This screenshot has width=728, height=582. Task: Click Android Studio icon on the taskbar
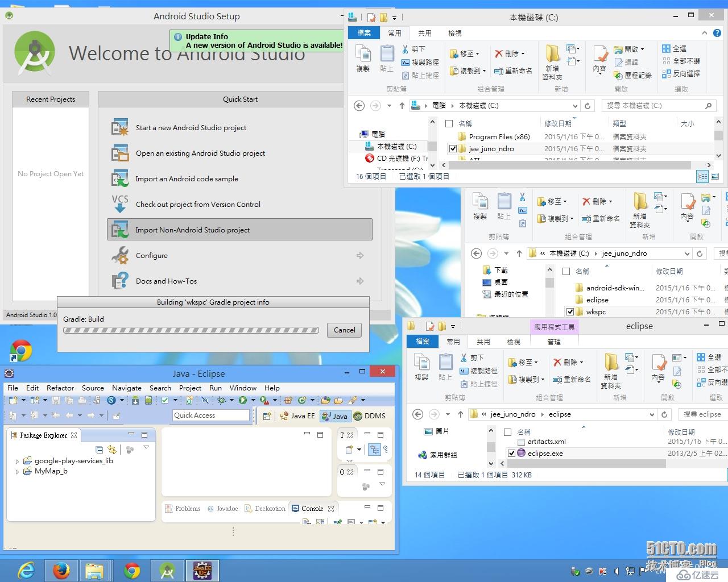(x=167, y=570)
